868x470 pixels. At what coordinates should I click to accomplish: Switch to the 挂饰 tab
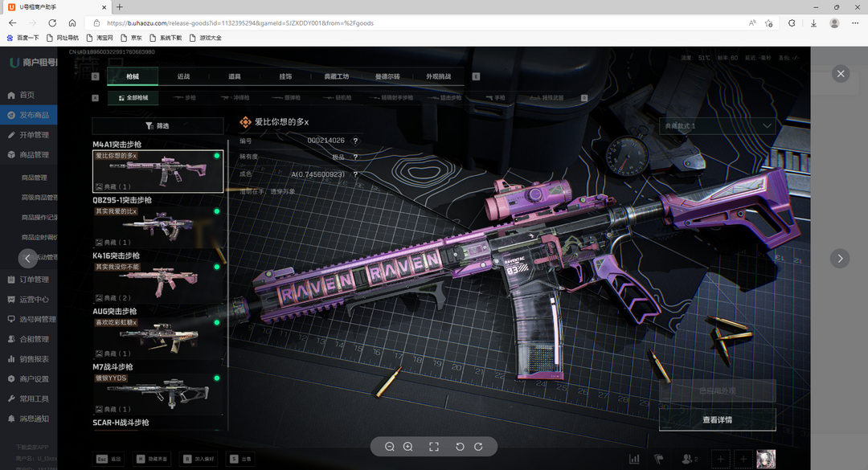285,76
